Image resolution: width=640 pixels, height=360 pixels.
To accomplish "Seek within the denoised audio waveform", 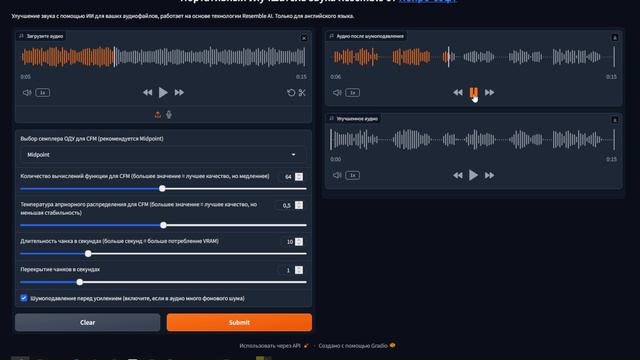I will pyautogui.click(x=473, y=57).
